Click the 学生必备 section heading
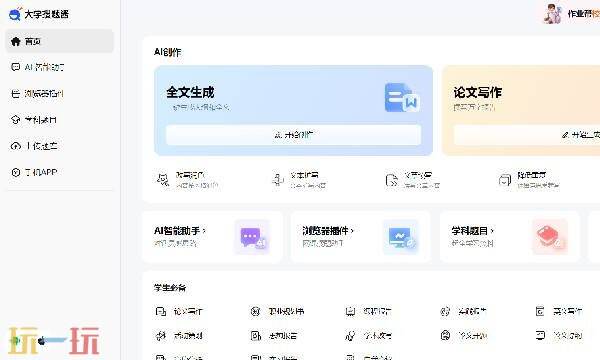This screenshot has width=600, height=360. (170, 288)
